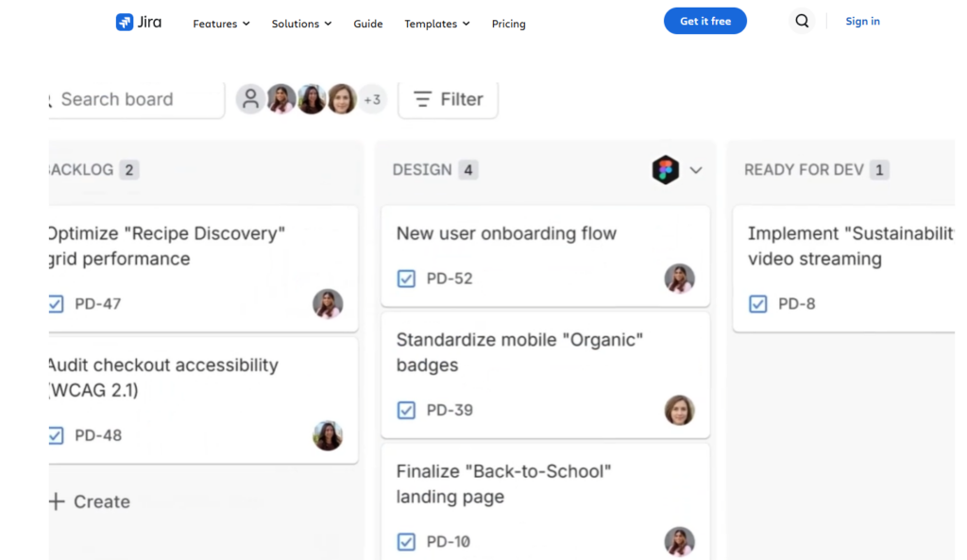Open the Pricing page
Viewport: 967px width, 560px height.
509,24
